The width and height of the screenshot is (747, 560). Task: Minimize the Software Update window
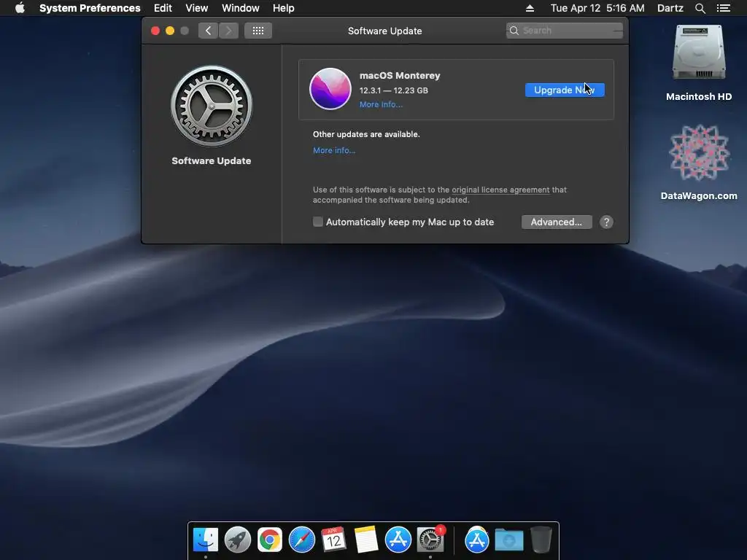click(x=169, y=31)
